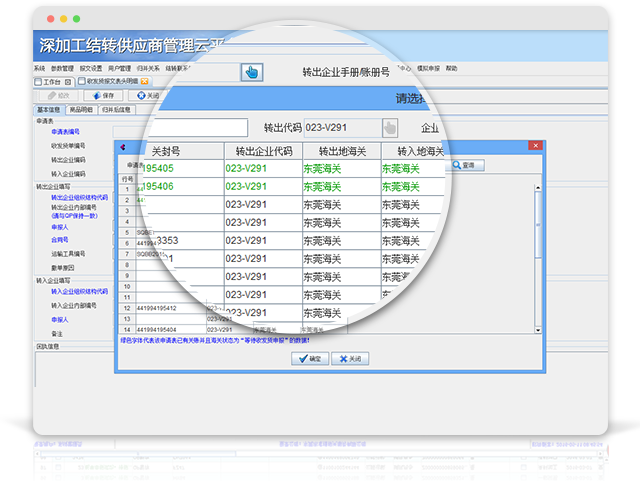The width and height of the screenshot is (640, 481).
Task: Click the blue 转入企业组织机构代码 label
Action: pyautogui.click(x=80, y=292)
